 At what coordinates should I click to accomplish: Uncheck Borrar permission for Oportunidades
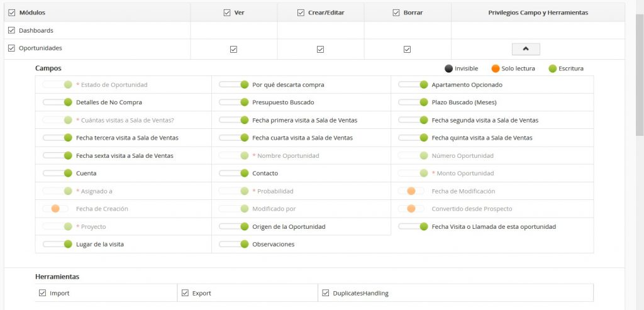pyautogui.click(x=408, y=49)
